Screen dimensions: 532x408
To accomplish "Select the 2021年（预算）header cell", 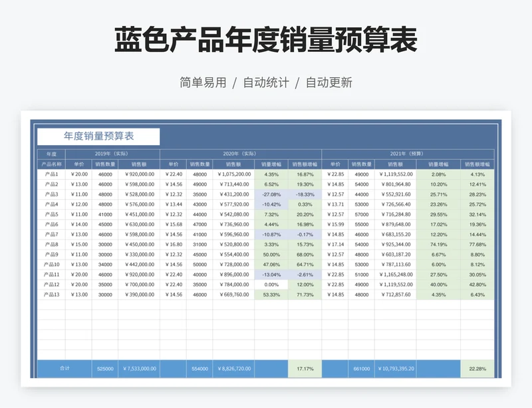I will click(x=408, y=154).
